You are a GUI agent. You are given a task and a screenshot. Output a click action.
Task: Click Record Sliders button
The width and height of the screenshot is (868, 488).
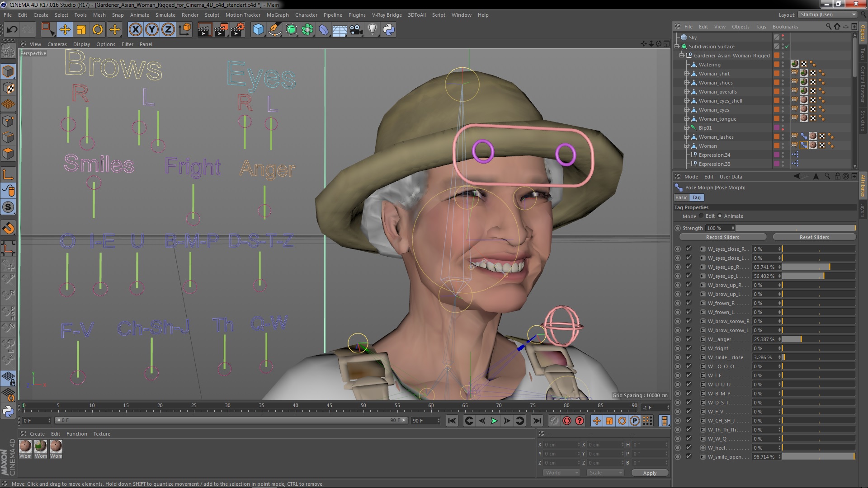pyautogui.click(x=722, y=237)
